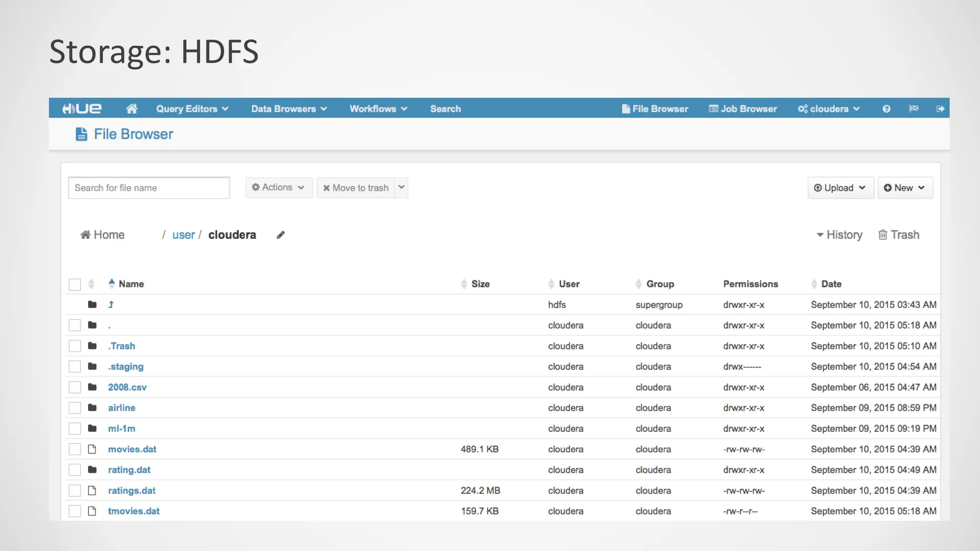
Task: Click the Move to trash button
Action: click(x=356, y=187)
